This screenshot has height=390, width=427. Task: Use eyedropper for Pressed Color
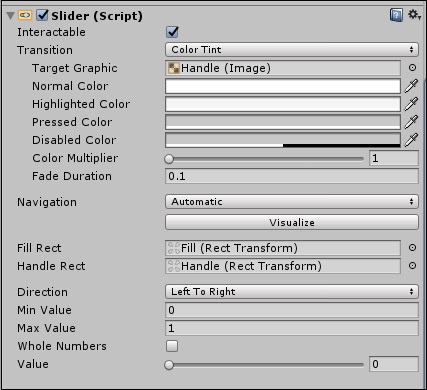tap(411, 122)
